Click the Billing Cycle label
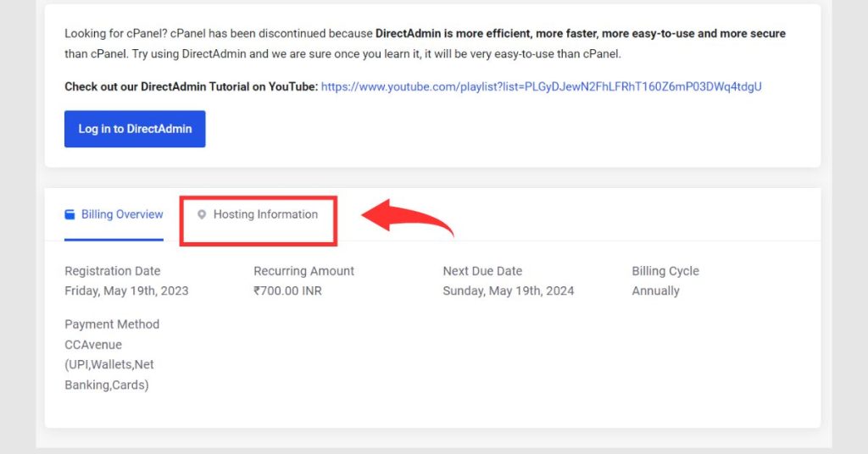The image size is (868, 454). click(x=665, y=271)
